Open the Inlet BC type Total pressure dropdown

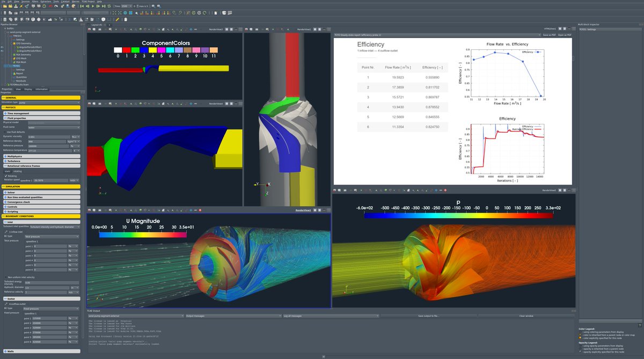tap(53, 236)
